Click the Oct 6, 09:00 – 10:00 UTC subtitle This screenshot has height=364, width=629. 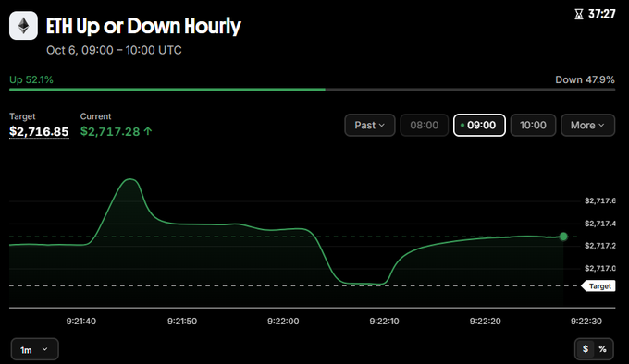(114, 50)
